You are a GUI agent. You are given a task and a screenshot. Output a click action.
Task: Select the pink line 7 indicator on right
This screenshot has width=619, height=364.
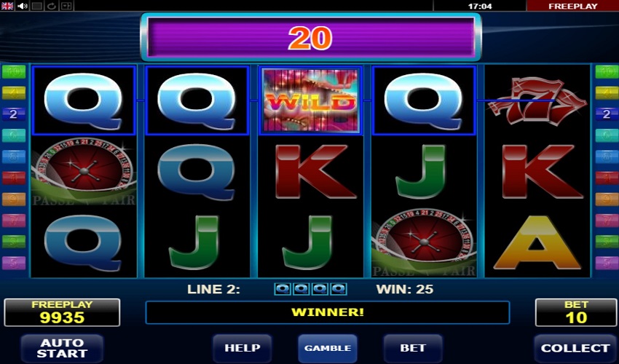[x=607, y=221]
